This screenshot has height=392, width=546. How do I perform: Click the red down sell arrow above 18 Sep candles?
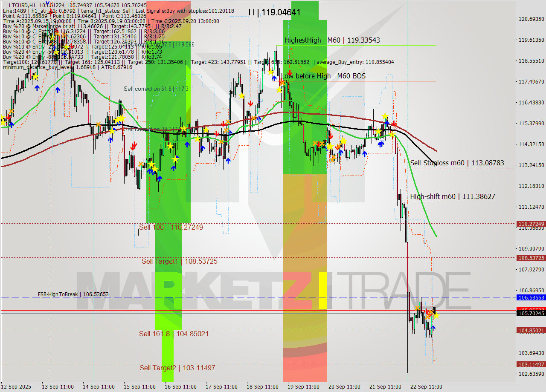pos(250,102)
